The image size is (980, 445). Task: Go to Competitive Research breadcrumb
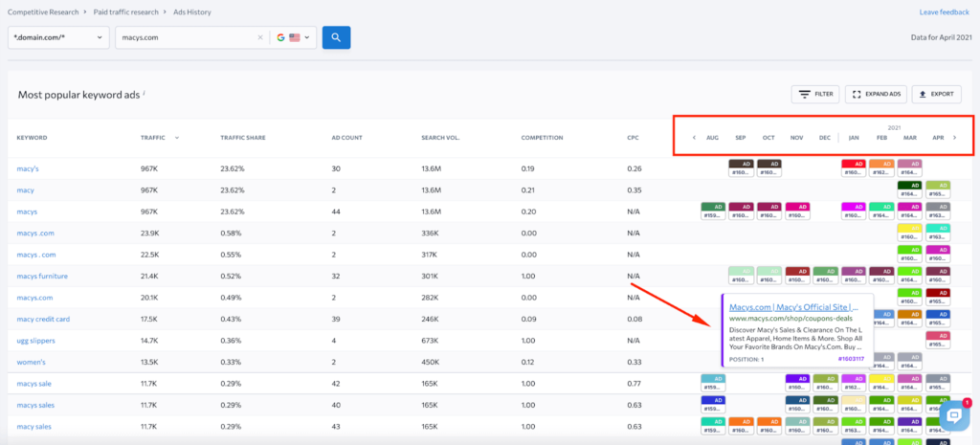[x=43, y=11]
